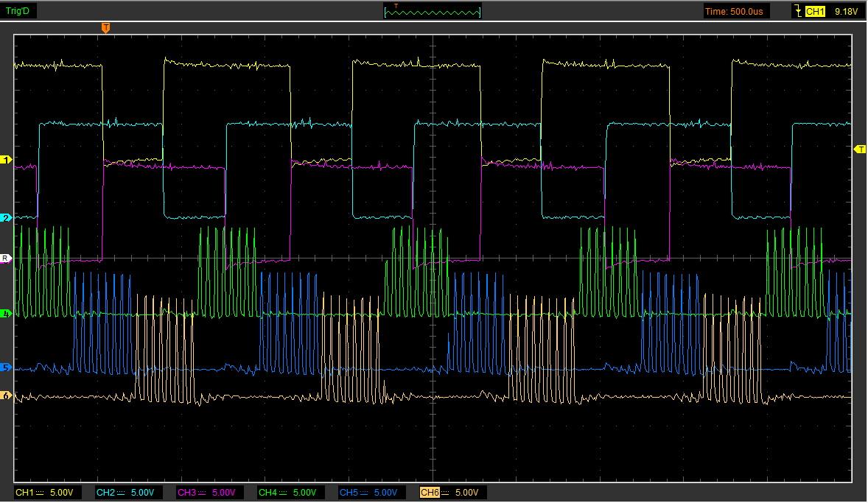Click the yellow trigger level marker on right edge

coord(859,150)
